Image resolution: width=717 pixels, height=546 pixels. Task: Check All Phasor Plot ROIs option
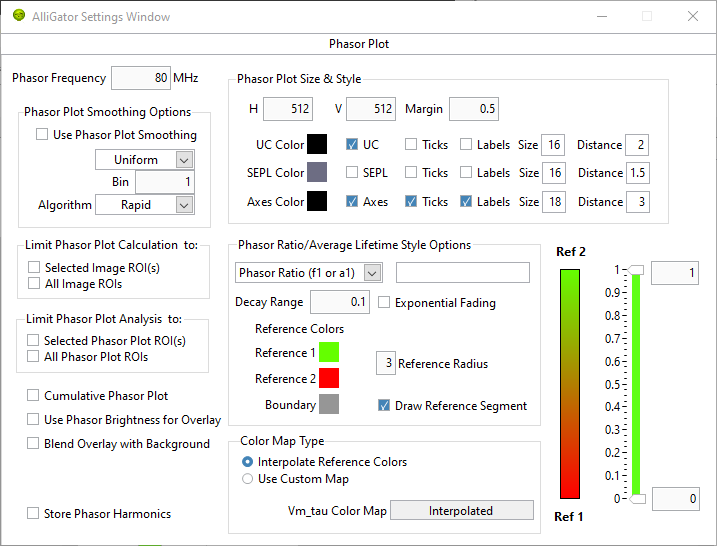click(33, 356)
